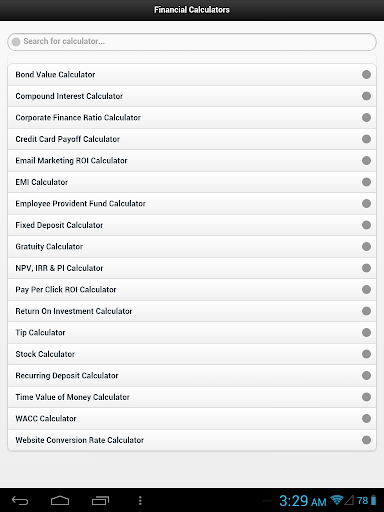The height and width of the screenshot is (512, 384).
Task: Tap the Android home navigation icon
Action: pyautogui.click(x=60, y=500)
